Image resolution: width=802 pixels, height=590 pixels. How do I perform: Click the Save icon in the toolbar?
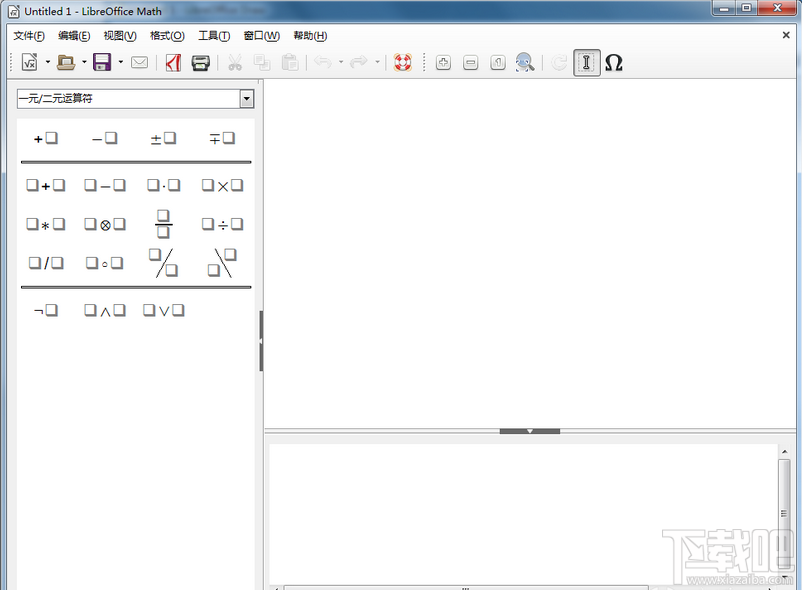(103, 62)
